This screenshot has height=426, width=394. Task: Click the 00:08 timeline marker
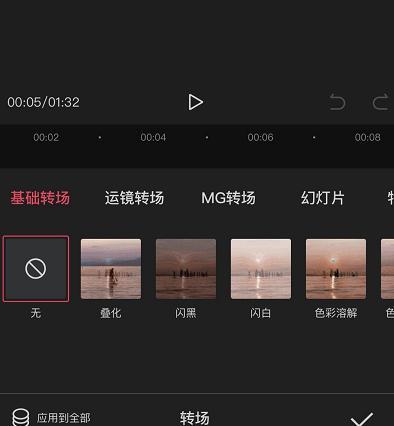click(x=368, y=137)
